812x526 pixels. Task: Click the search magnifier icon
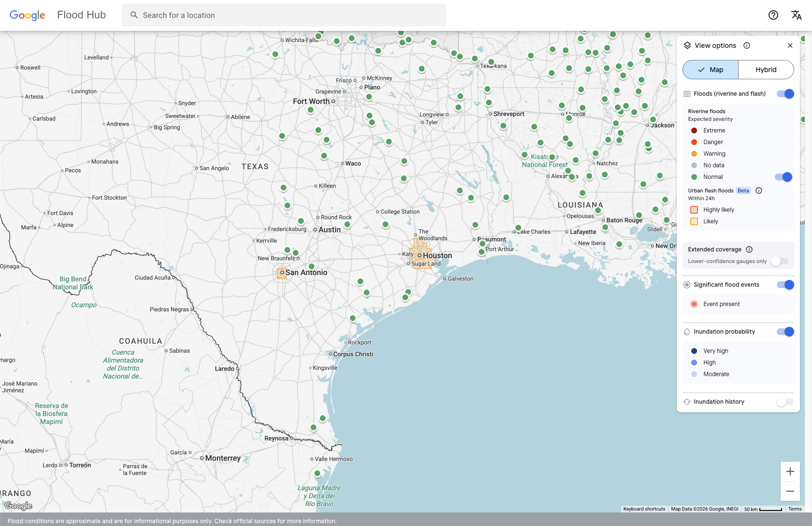[134, 15]
